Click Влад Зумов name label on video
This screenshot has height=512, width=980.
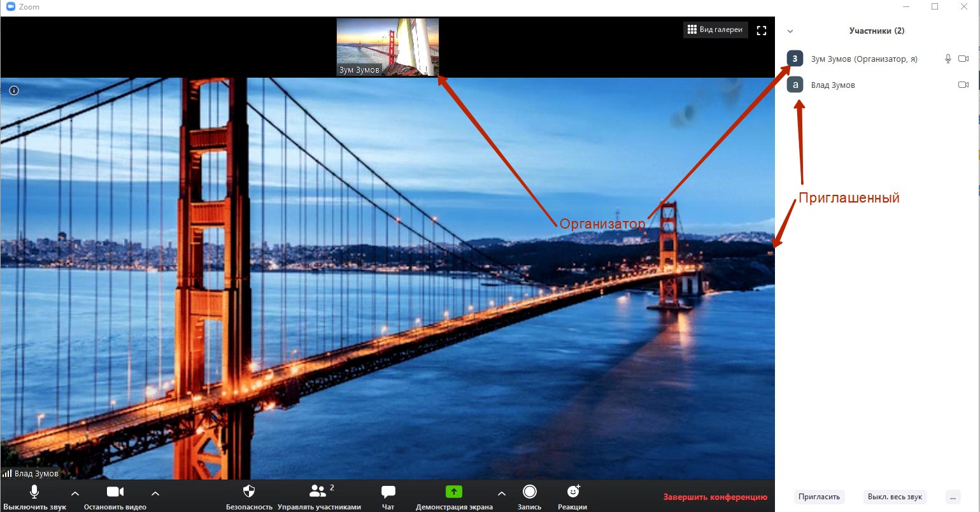pyautogui.click(x=36, y=474)
